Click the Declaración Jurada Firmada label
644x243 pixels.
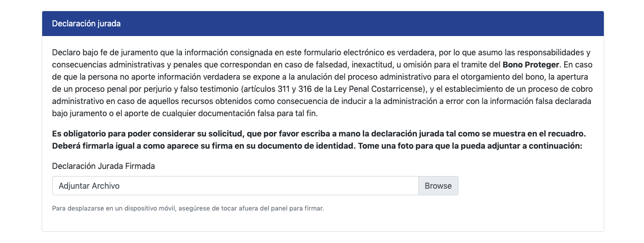(x=103, y=166)
